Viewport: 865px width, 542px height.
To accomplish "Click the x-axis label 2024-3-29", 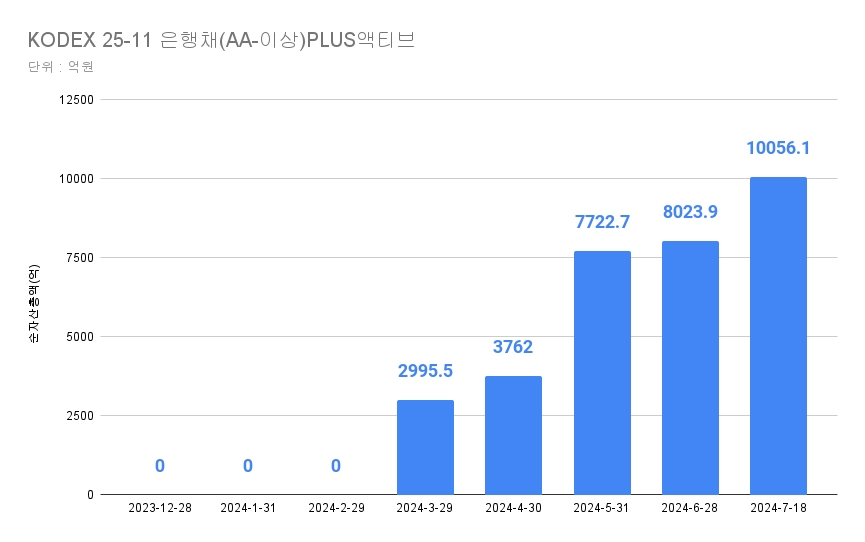I will coord(425,508).
